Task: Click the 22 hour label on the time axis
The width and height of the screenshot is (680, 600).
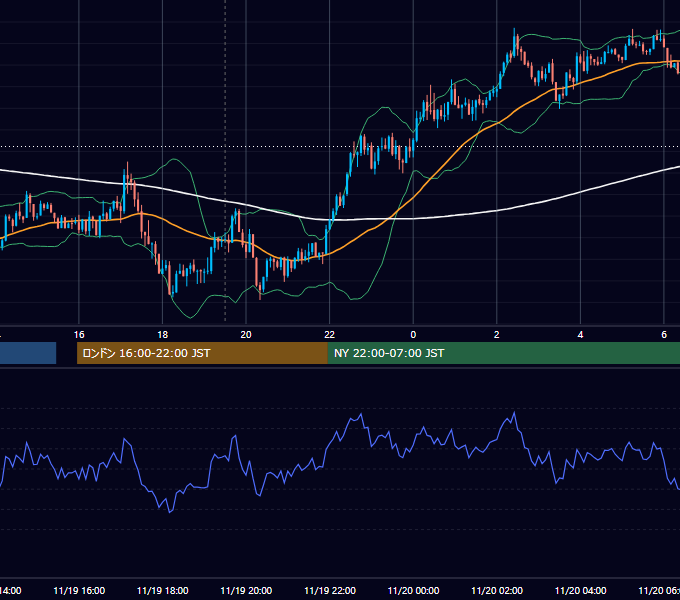Action: (x=330, y=335)
